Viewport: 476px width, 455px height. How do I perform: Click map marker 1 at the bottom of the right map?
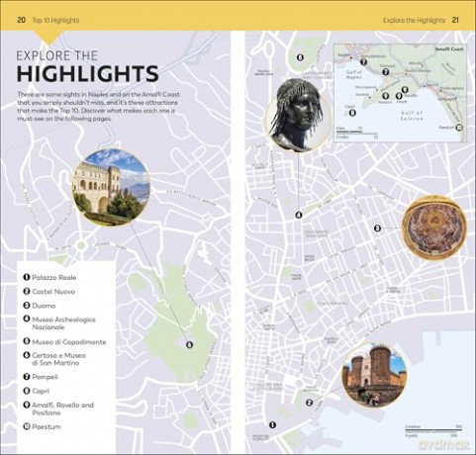pyautogui.click(x=272, y=425)
